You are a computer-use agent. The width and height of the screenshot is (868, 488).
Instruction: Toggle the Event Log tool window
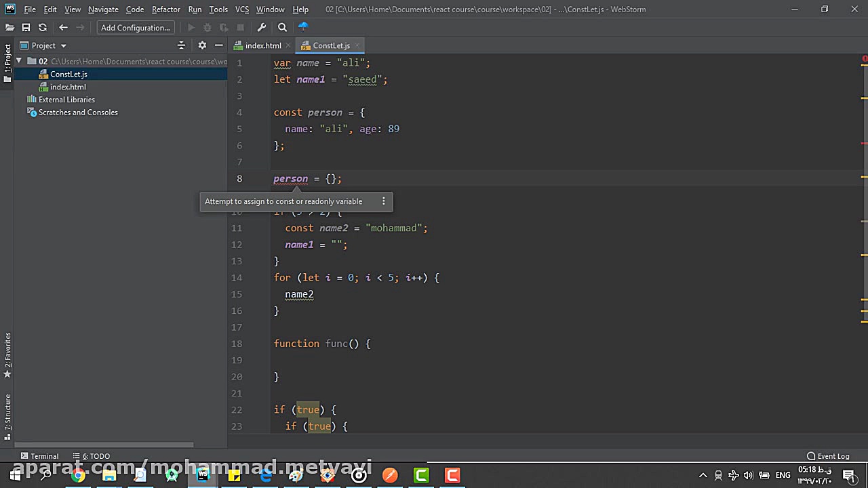click(x=828, y=456)
